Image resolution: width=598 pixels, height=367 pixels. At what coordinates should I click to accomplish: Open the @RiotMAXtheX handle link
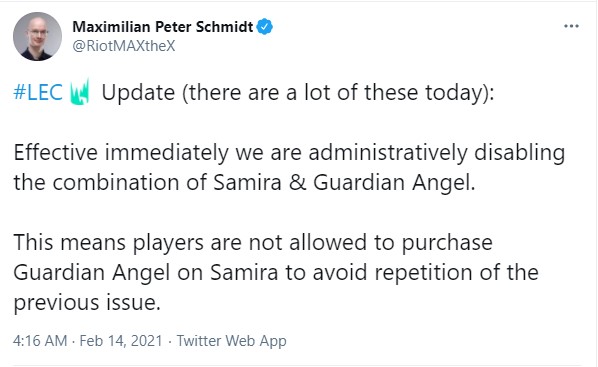124,46
